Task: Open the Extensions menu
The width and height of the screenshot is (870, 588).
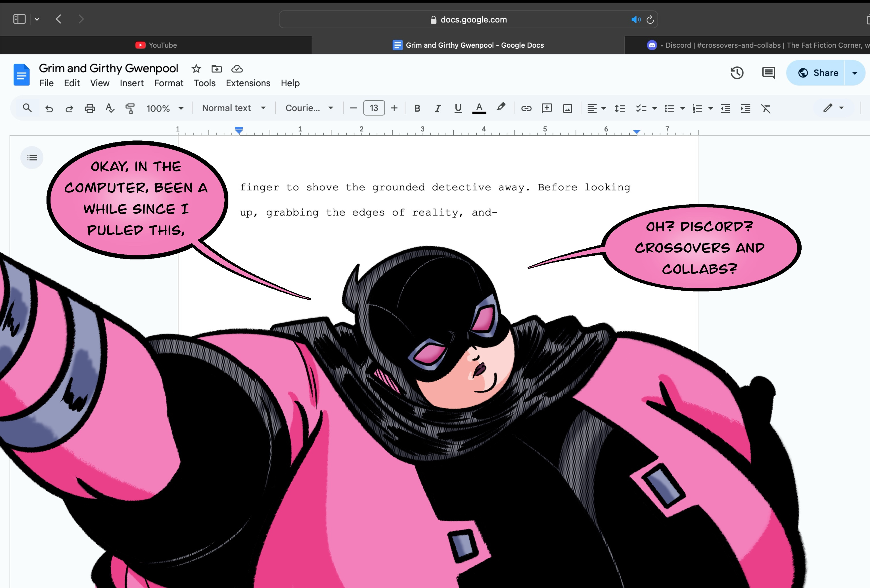Action: click(x=248, y=83)
